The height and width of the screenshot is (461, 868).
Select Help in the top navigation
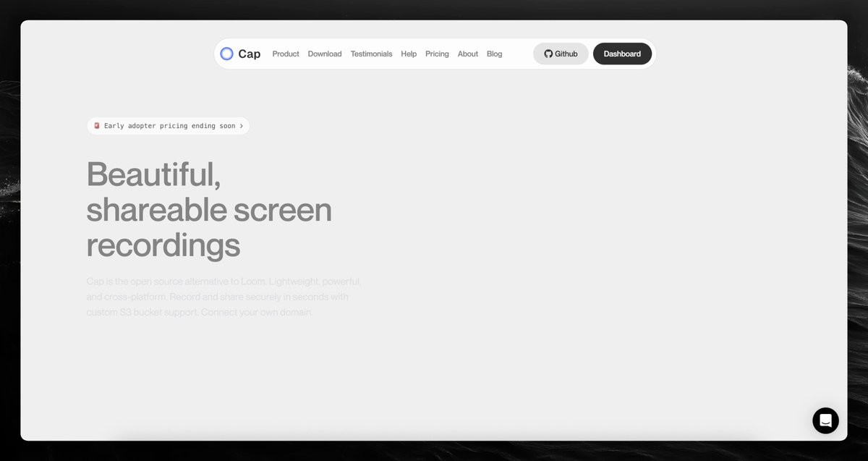pyautogui.click(x=409, y=54)
